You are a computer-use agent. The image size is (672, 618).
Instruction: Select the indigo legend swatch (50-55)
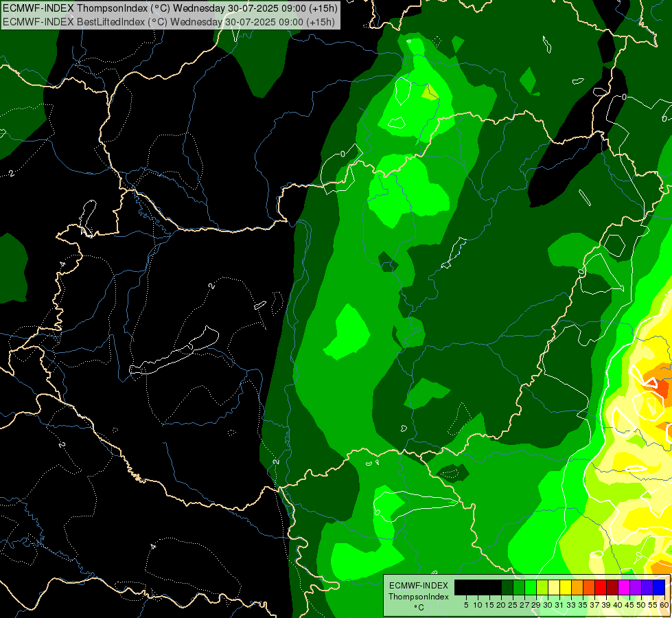click(647, 588)
